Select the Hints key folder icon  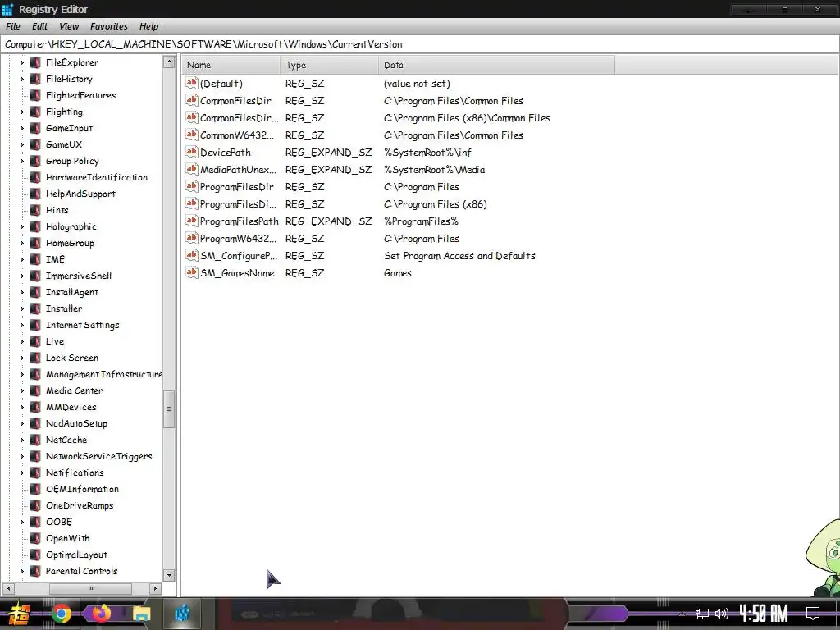coord(34,210)
